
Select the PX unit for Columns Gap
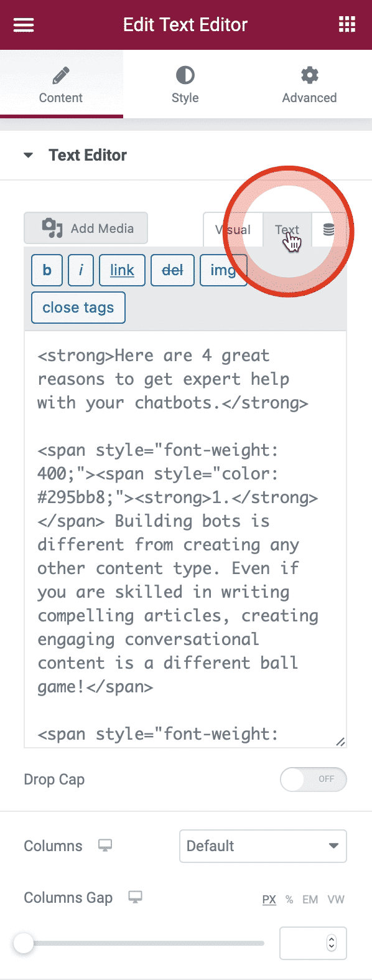point(268,899)
